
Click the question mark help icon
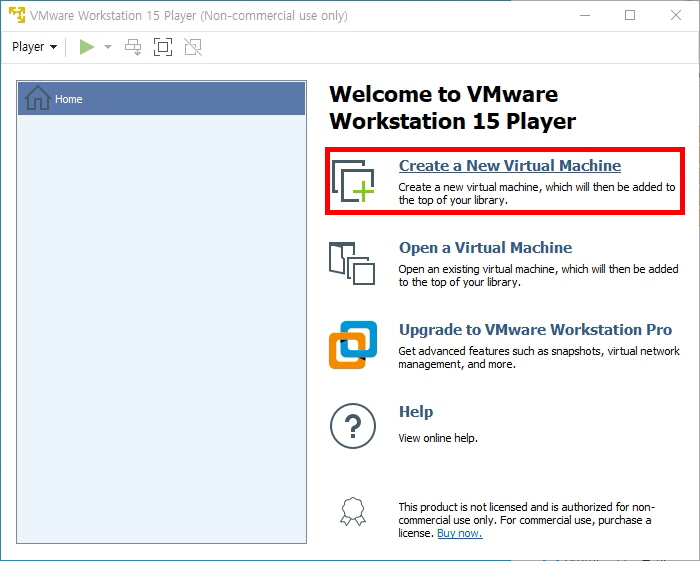point(353,426)
